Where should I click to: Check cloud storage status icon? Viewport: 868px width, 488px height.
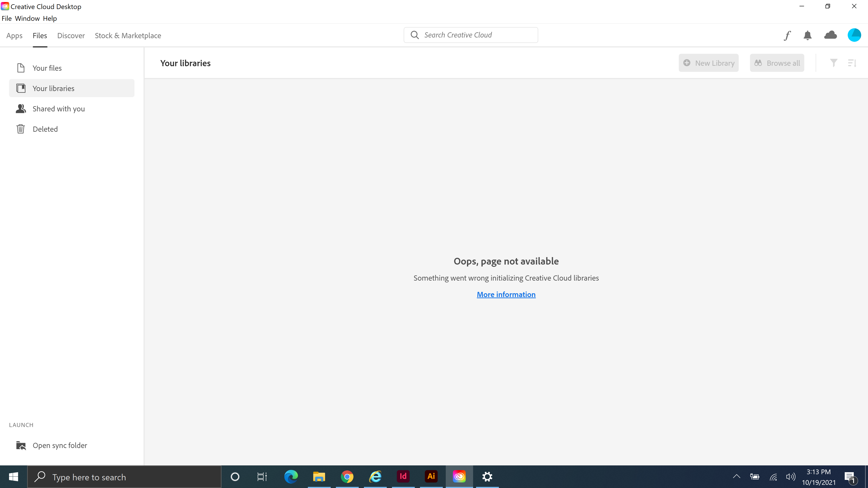click(x=830, y=35)
